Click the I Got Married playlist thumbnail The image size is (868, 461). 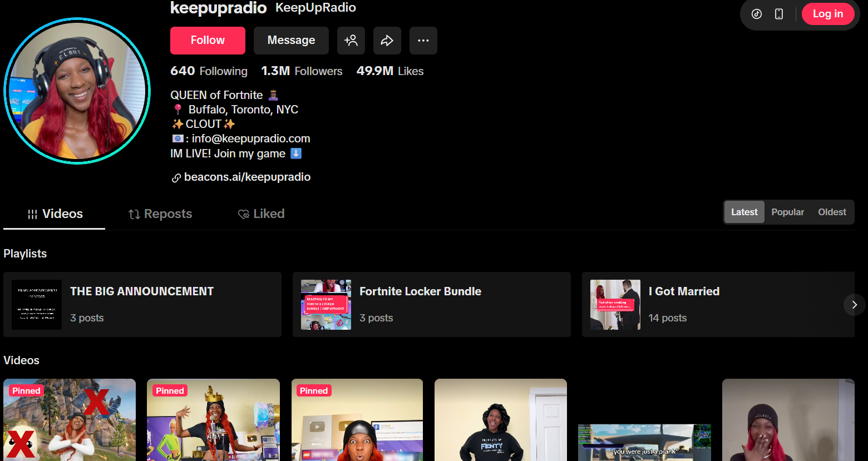tap(615, 305)
